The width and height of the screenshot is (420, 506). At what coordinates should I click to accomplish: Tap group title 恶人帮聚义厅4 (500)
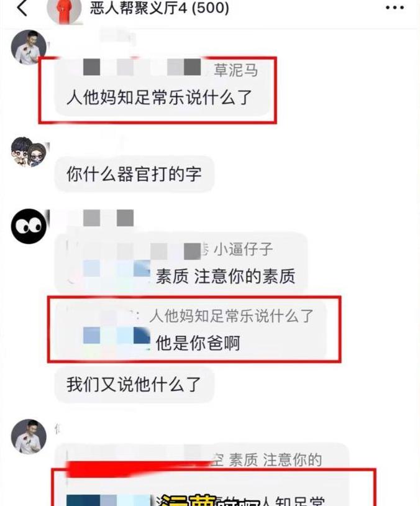[x=159, y=7]
